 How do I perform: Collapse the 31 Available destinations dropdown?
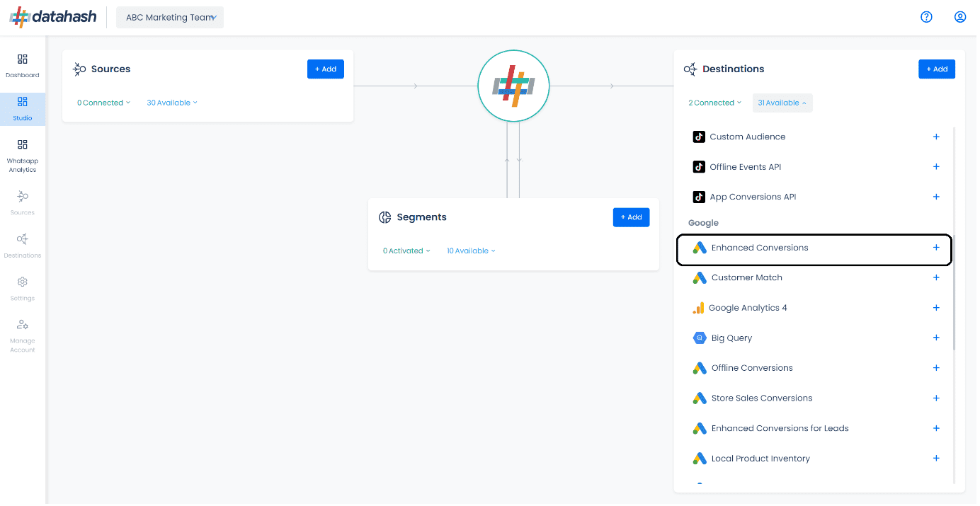pyautogui.click(x=782, y=103)
